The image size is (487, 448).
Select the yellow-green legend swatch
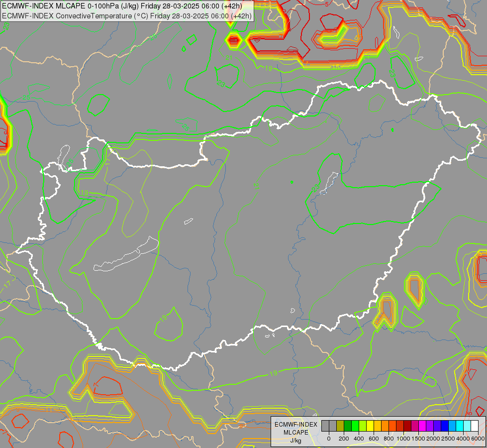tap(363, 426)
